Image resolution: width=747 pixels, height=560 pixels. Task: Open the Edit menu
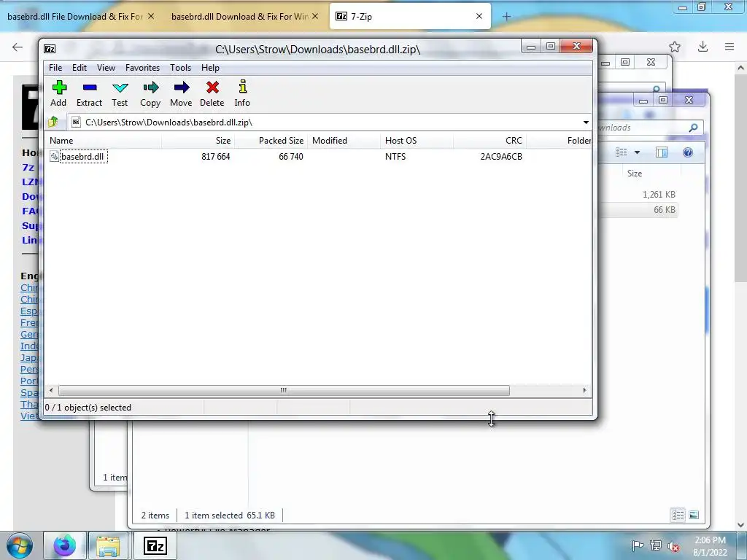pos(79,68)
